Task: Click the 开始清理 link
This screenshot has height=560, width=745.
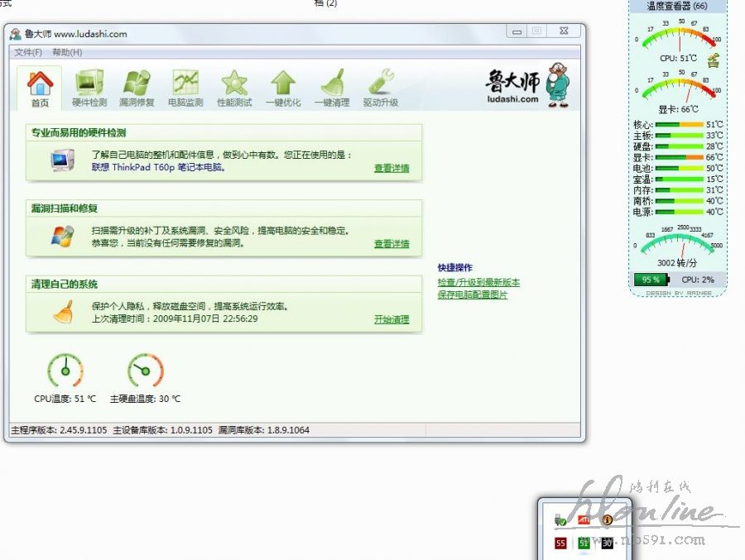Action: click(x=392, y=319)
